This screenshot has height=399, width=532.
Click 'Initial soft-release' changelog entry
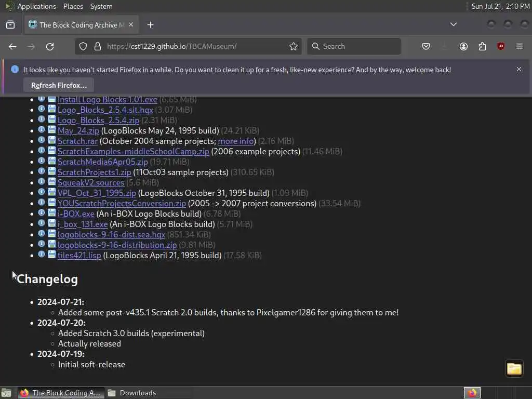[91, 364]
